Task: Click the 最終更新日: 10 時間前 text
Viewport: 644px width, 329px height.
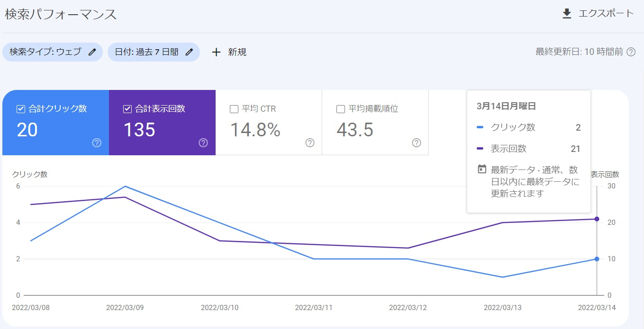Action: point(579,52)
